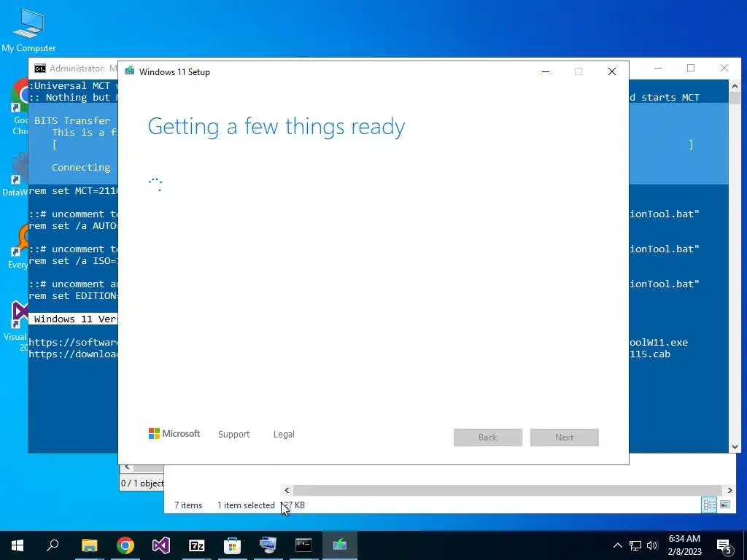Open the network tray icon
Screen dimensions: 747x560
(635, 545)
